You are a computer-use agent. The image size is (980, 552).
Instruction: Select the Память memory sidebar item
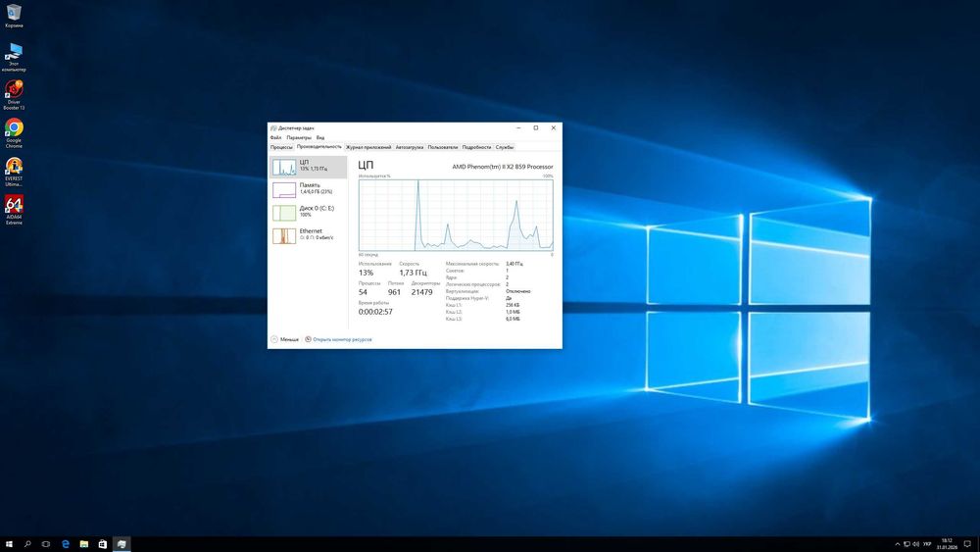pyautogui.click(x=309, y=189)
